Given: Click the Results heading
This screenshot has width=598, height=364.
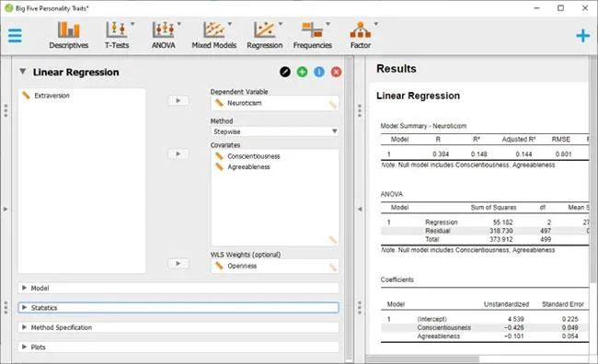Looking at the screenshot, I should [397, 69].
